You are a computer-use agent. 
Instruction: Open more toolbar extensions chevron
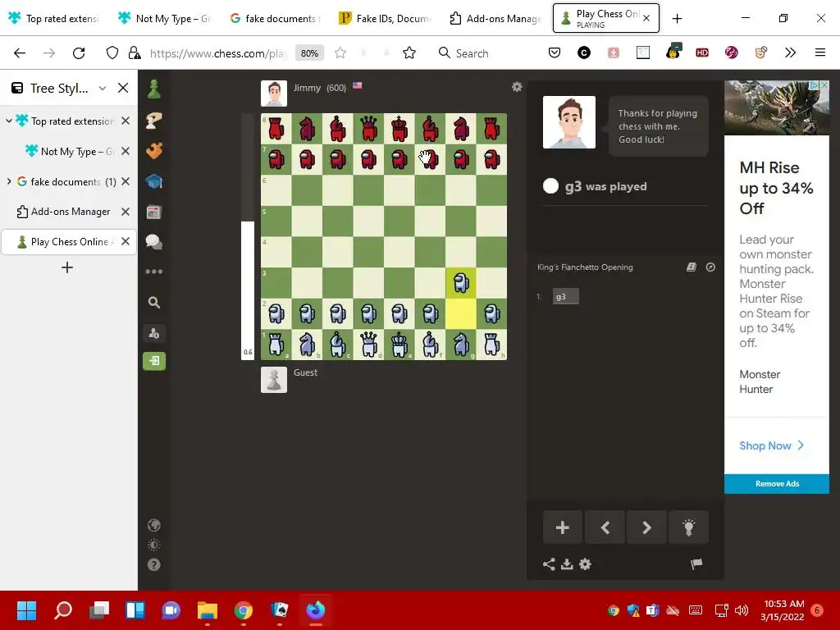pyautogui.click(x=790, y=53)
